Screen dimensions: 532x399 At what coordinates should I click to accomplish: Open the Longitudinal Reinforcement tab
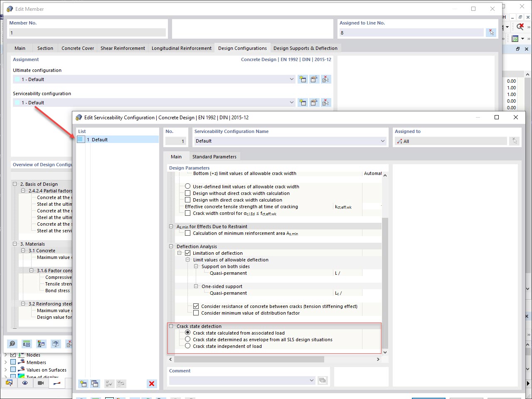[181, 48]
